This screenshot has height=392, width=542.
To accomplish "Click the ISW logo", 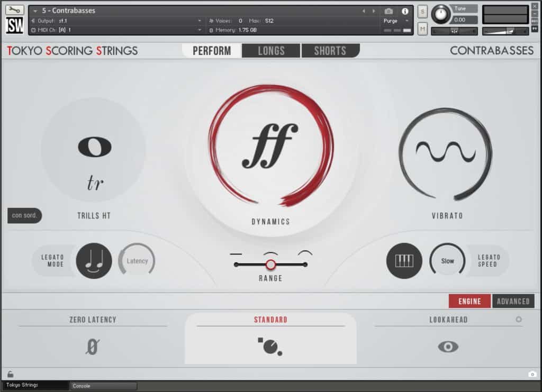I will pyautogui.click(x=14, y=25).
